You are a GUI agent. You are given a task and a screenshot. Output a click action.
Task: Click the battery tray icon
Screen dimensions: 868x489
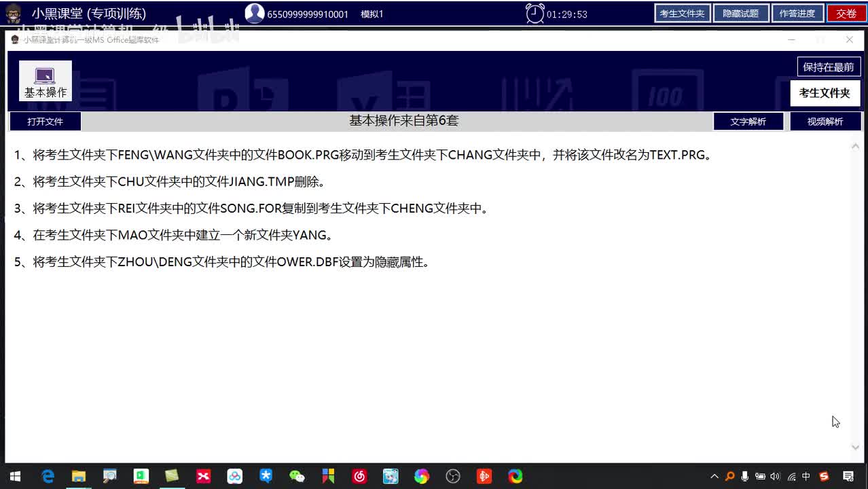point(760,476)
